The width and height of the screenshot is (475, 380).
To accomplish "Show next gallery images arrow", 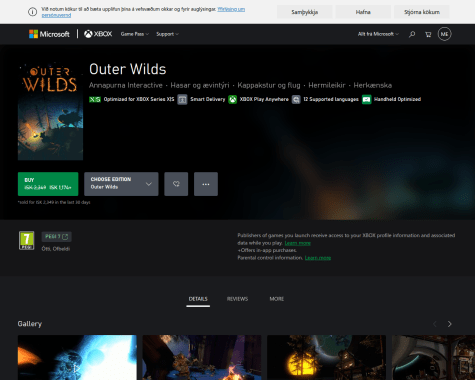I will click(x=449, y=324).
